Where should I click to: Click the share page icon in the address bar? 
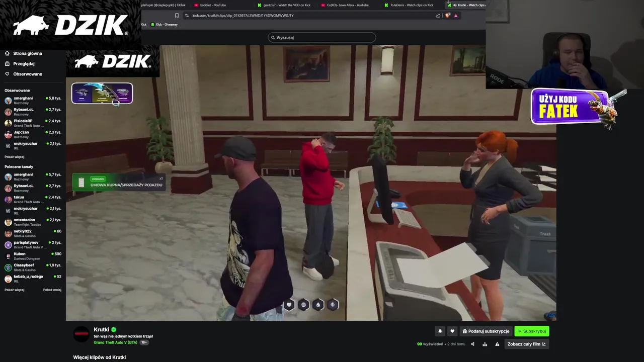[438, 16]
